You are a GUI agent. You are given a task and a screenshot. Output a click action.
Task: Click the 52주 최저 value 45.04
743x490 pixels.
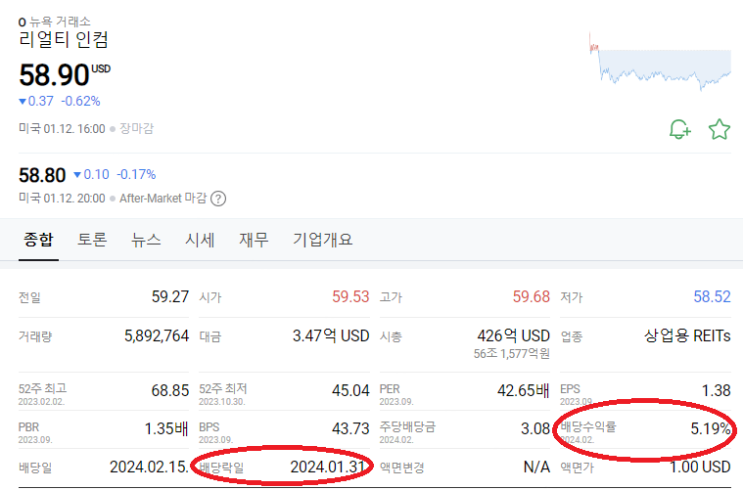point(350,390)
